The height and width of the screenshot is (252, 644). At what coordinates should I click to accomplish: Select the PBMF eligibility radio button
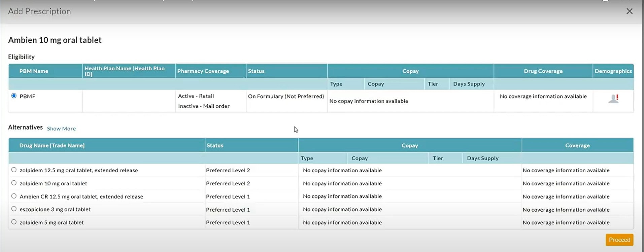pyautogui.click(x=14, y=96)
